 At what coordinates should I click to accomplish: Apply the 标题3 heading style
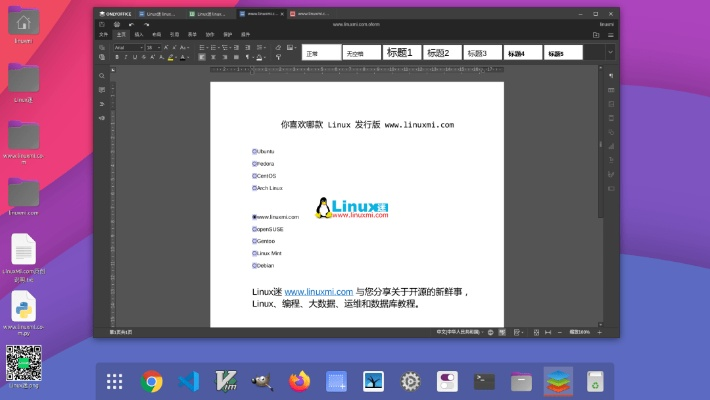482,53
